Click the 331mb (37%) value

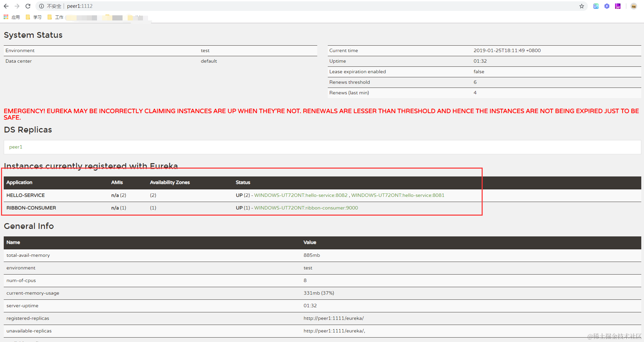click(x=319, y=293)
